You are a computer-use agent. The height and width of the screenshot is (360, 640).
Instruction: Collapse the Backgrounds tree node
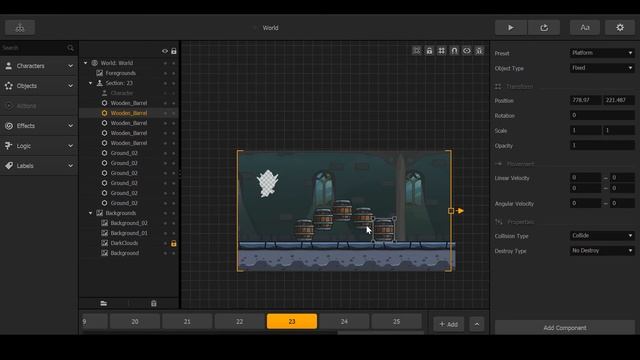pyautogui.click(x=91, y=213)
